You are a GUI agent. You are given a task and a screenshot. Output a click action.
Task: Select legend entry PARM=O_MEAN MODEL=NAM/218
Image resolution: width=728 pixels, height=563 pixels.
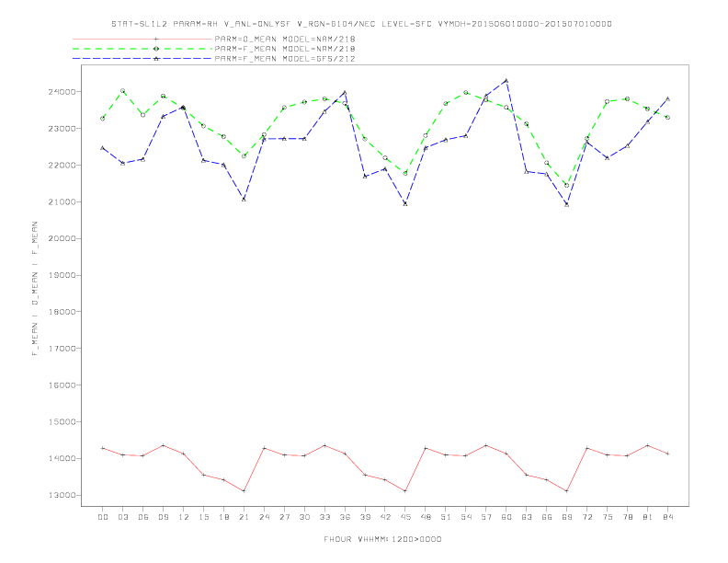pos(285,39)
